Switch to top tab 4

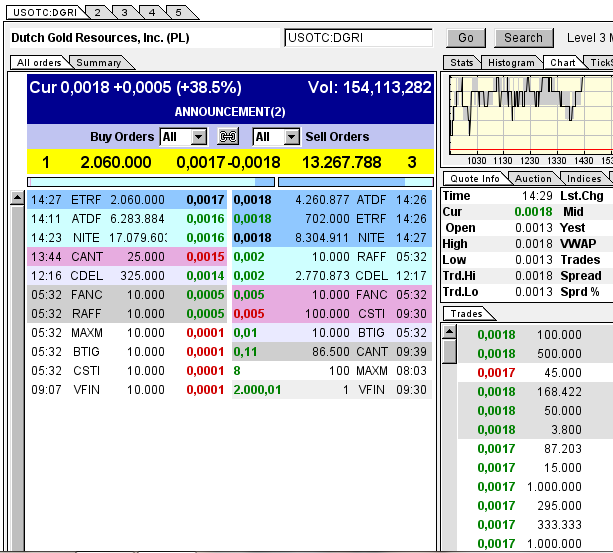[x=152, y=13]
